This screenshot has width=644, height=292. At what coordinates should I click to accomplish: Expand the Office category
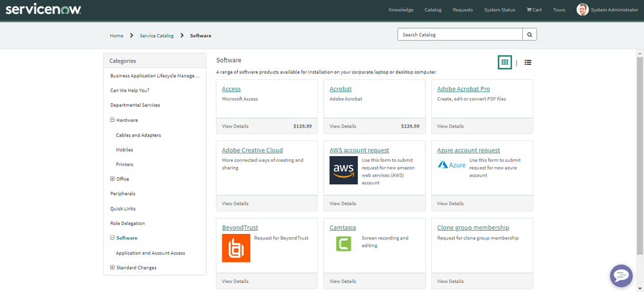point(112,179)
